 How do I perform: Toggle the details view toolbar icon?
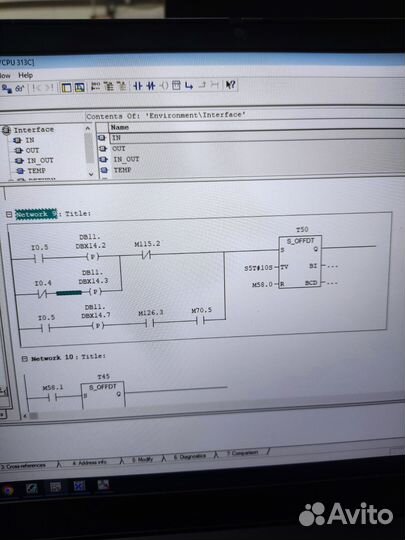80,87
